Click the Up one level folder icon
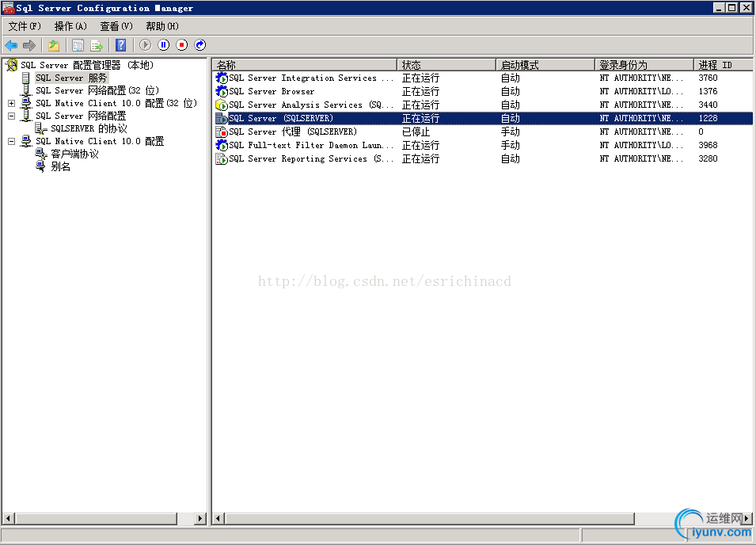The width and height of the screenshot is (756, 545). click(54, 45)
